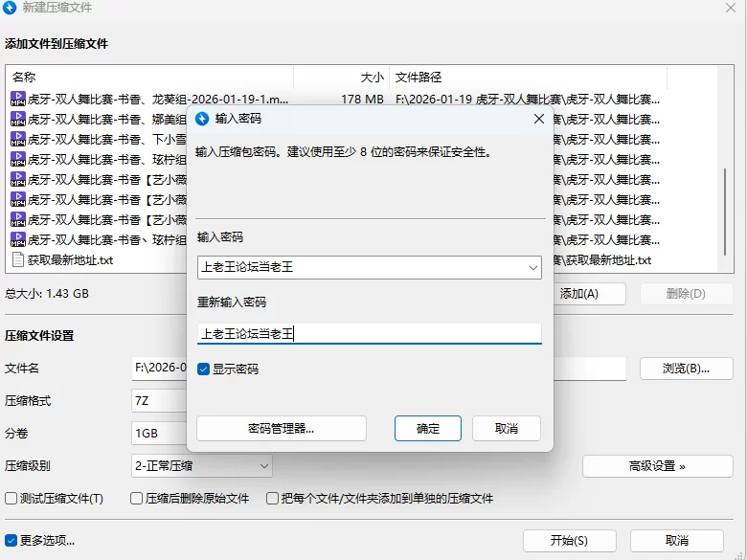Toggle the 更多选项 checkbox
The width and height of the screenshot is (747, 560).
pos(11,540)
